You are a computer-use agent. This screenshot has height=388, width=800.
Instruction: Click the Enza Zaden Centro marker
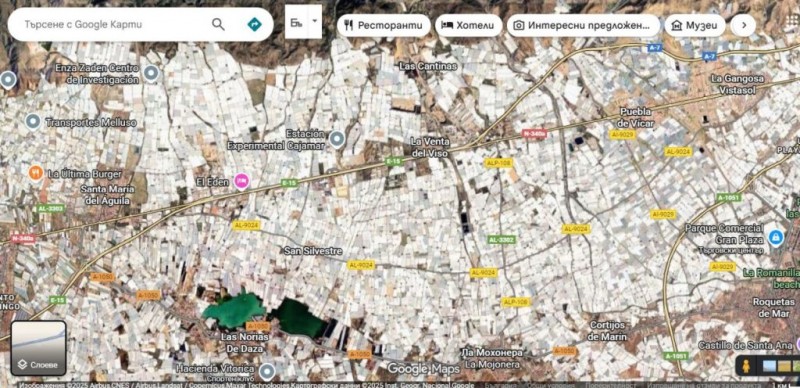[151, 74]
